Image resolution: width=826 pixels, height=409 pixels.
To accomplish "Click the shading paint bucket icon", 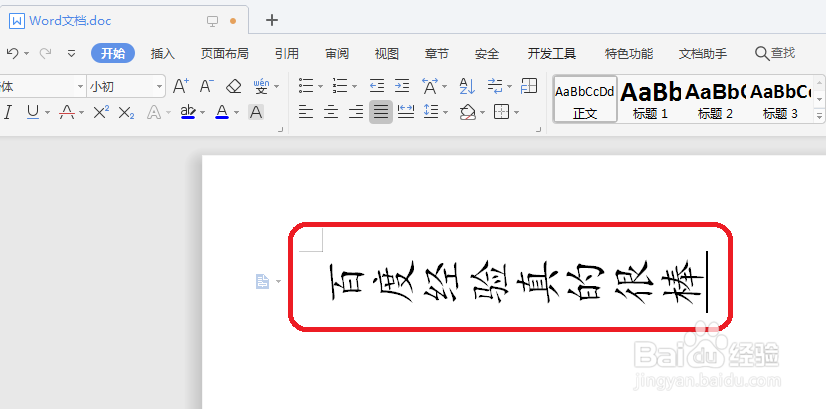I will pyautogui.click(x=467, y=112).
